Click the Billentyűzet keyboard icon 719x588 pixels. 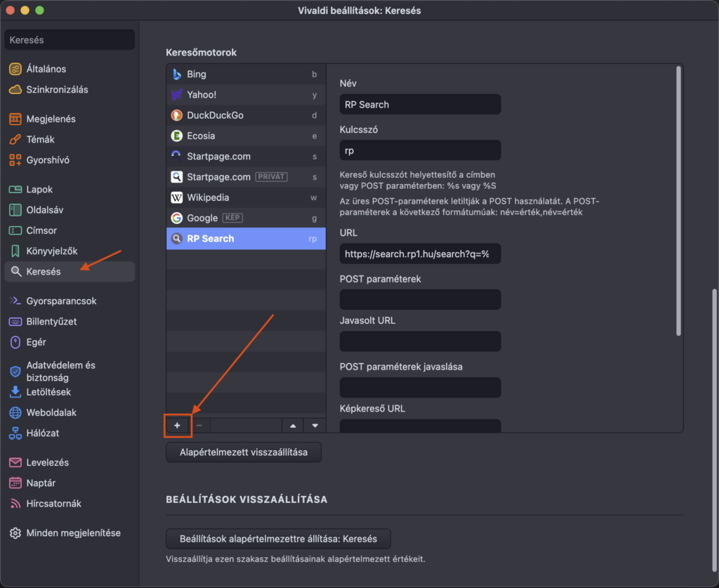pos(15,322)
